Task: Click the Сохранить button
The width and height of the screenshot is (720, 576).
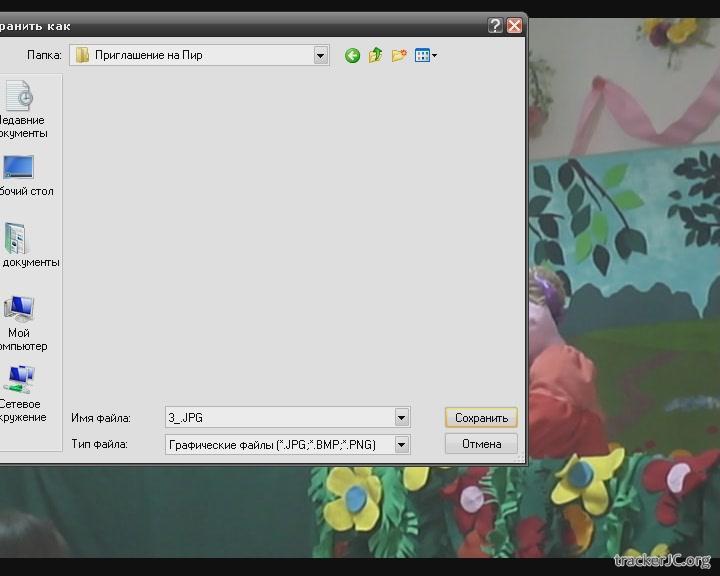Action: (x=481, y=417)
